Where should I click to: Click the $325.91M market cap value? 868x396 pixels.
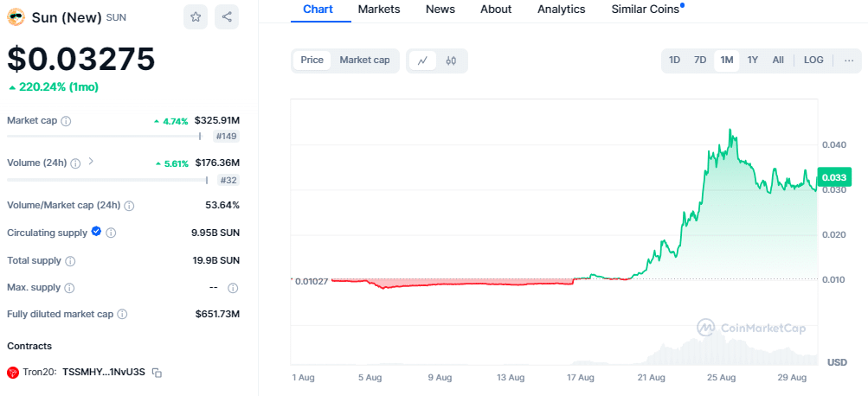(x=217, y=120)
